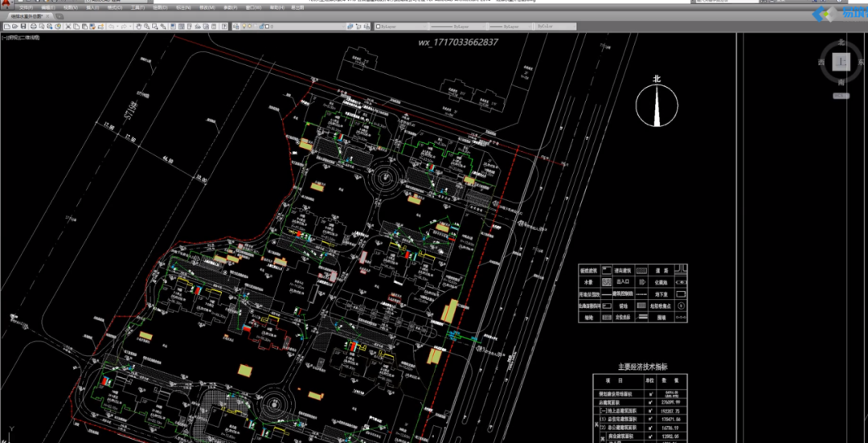Open the ByLayer lineweight control dropdown
This screenshot has width=868, height=443.
coord(510,27)
